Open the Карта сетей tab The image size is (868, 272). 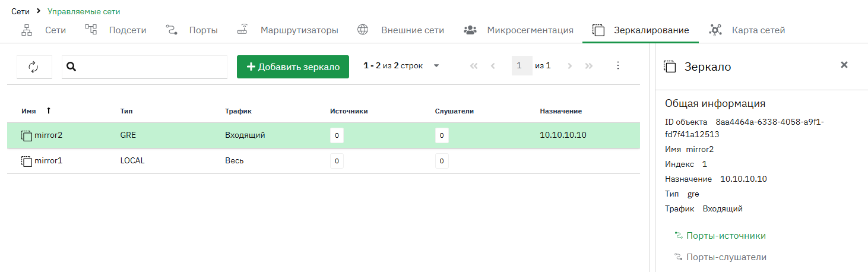click(747, 30)
